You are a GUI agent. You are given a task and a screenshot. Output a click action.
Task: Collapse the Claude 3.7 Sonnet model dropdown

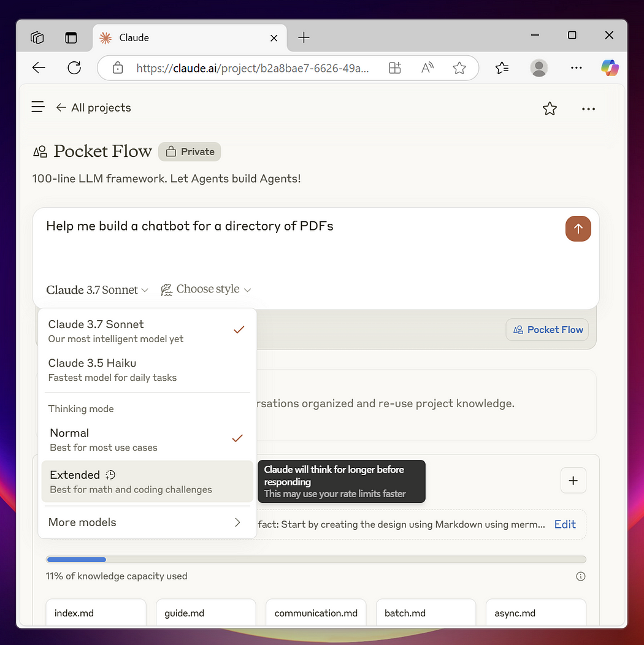(98, 290)
